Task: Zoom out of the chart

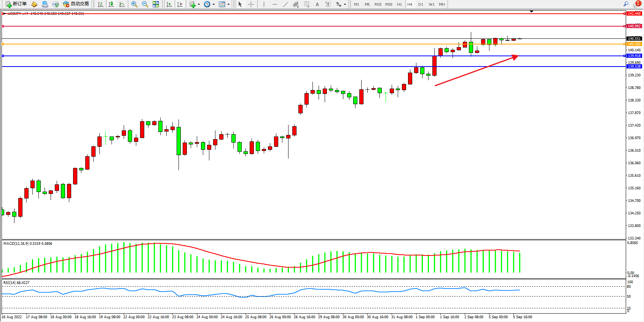Action: point(145,4)
